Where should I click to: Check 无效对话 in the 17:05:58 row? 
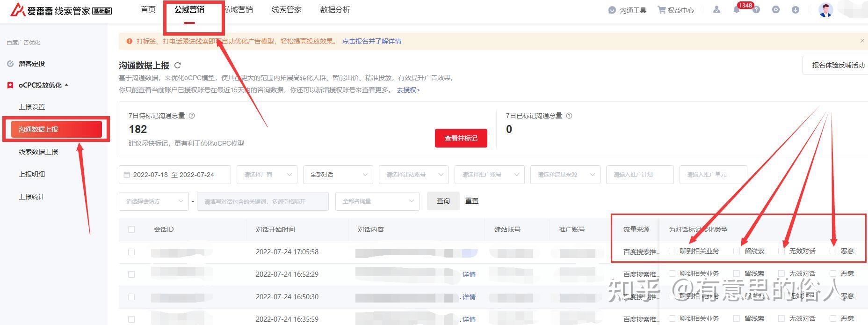pos(781,251)
